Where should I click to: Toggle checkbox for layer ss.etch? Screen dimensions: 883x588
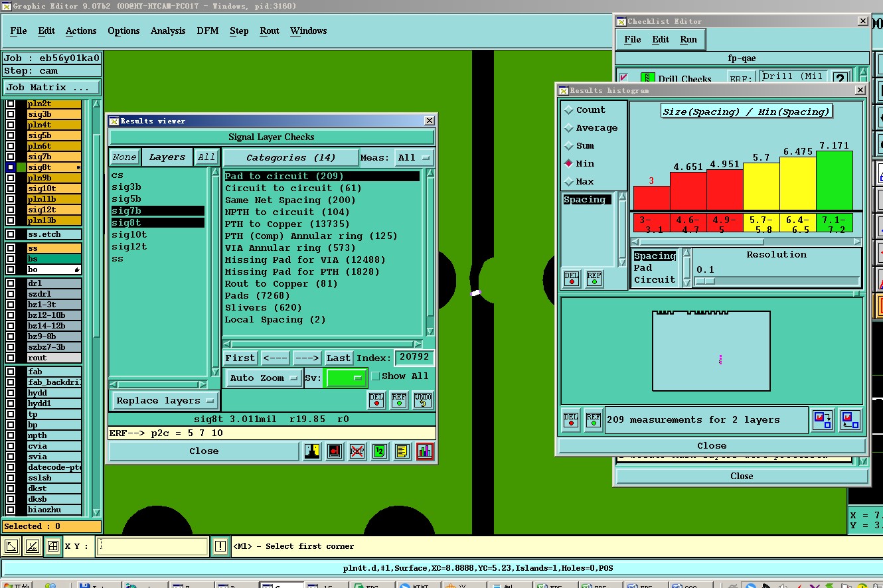pos(11,234)
